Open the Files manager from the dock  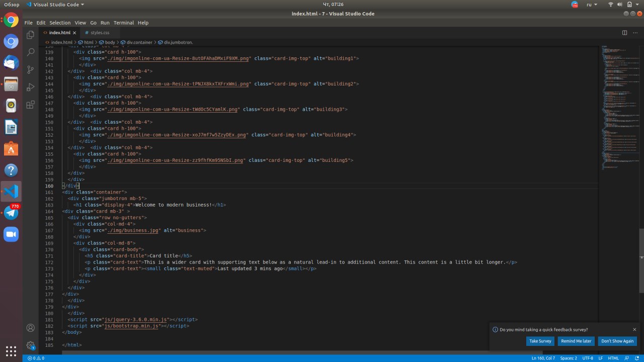11,84
